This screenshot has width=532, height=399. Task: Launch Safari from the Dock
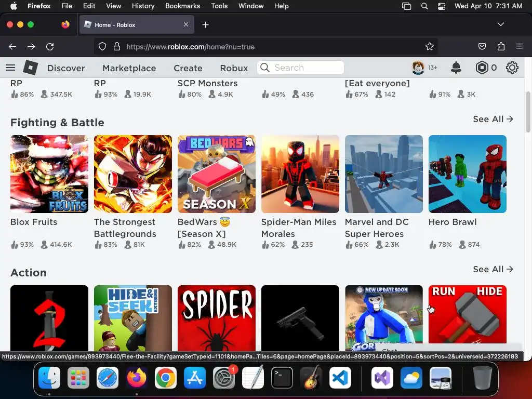pyautogui.click(x=108, y=378)
